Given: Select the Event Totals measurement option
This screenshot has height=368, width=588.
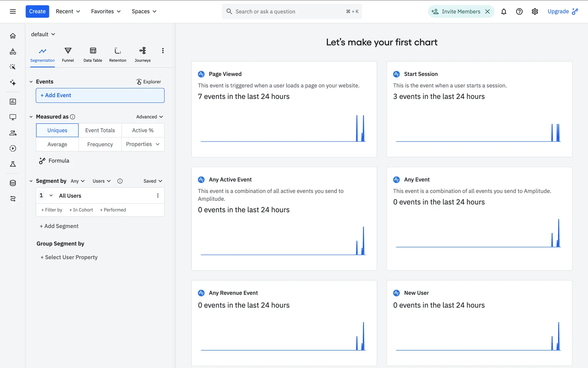Looking at the screenshot, I should pyautogui.click(x=100, y=130).
